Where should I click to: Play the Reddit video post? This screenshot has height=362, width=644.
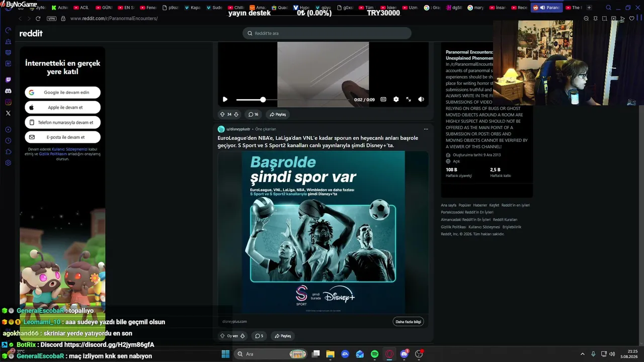coord(225,100)
